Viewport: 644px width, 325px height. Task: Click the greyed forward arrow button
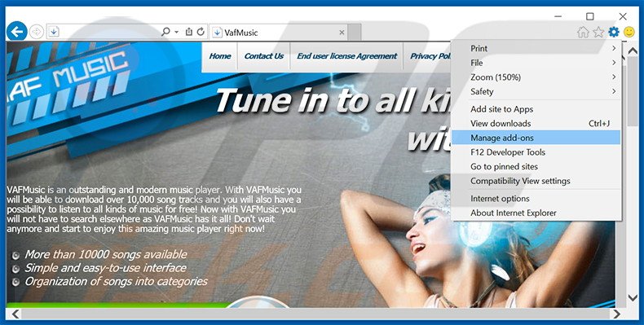(x=37, y=32)
